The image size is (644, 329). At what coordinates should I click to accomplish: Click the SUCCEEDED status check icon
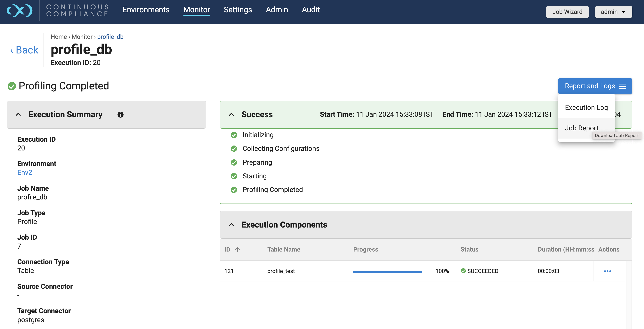(x=463, y=271)
